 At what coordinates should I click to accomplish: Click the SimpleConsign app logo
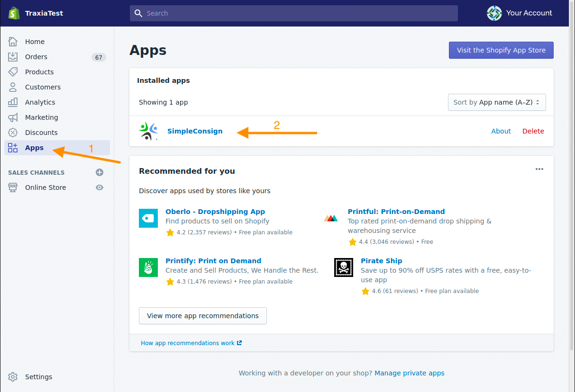[x=148, y=131]
